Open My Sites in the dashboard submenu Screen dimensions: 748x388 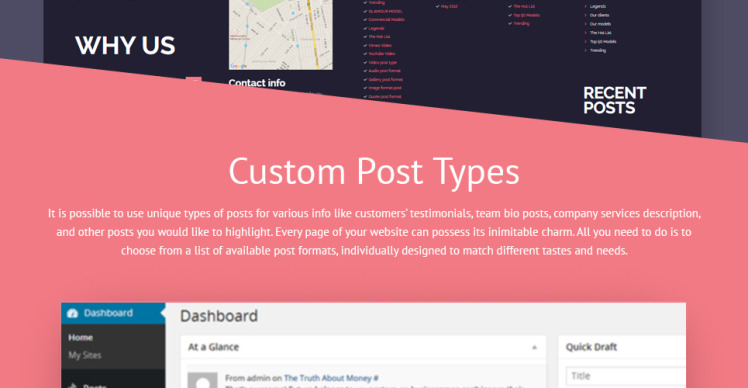tap(84, 355)
